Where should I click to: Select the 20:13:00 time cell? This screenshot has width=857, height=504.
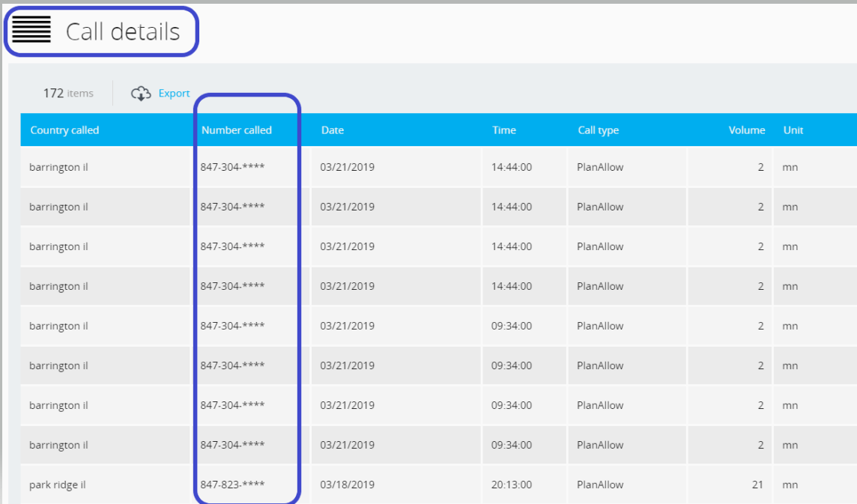tap(512, 485)
